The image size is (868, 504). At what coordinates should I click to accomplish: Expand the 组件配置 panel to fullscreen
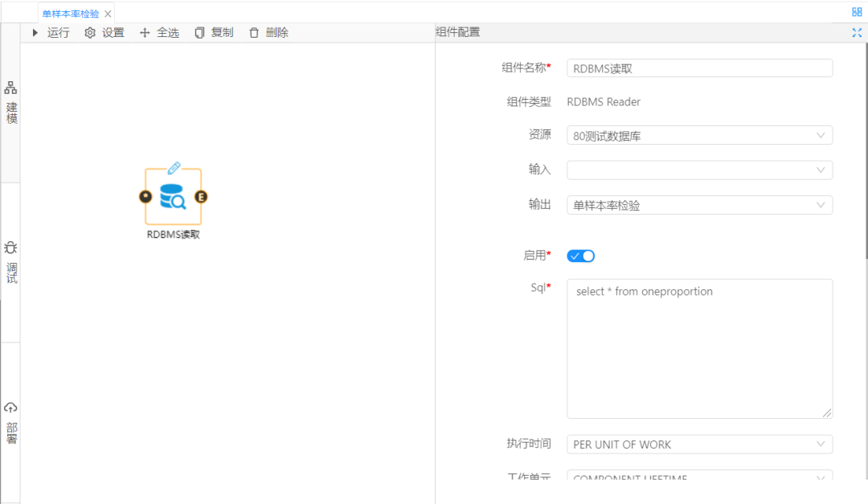(857, 33)
